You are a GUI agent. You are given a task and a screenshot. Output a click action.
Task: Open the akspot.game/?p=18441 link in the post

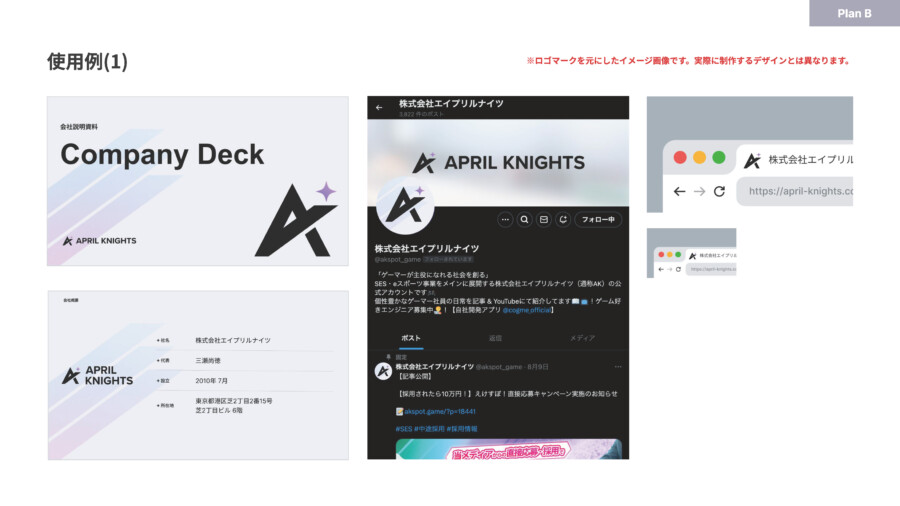pos(436,411)
